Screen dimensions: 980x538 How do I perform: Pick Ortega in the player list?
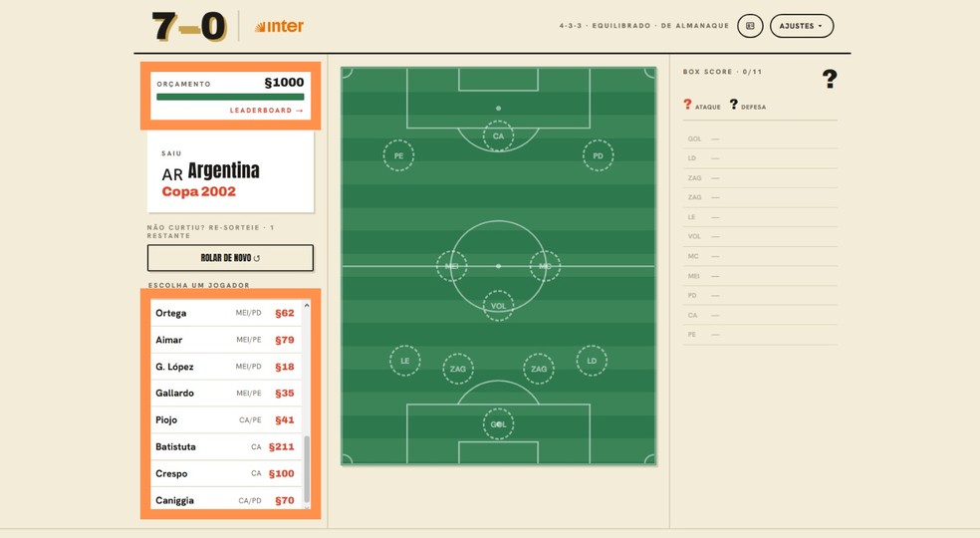click(x=226, y=313)
